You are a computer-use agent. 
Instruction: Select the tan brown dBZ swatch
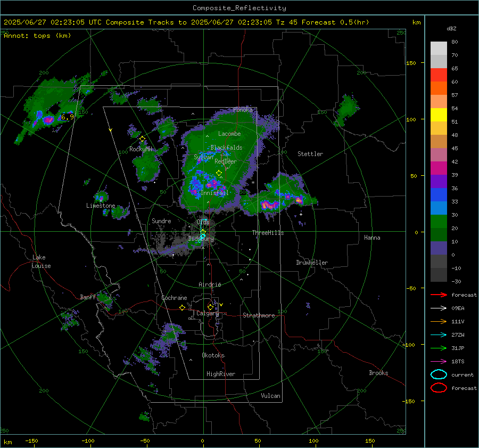click(x=439, y=142)
